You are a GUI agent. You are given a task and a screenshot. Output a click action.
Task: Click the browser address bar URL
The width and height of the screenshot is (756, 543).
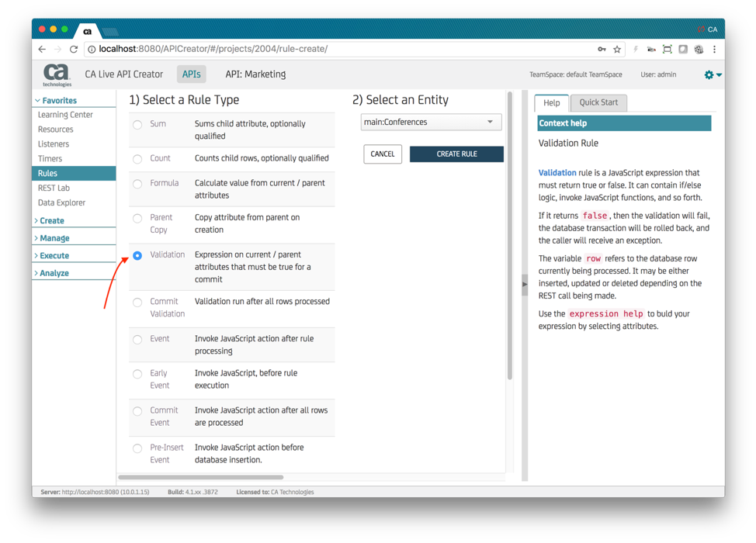click(x=213, y=49)
